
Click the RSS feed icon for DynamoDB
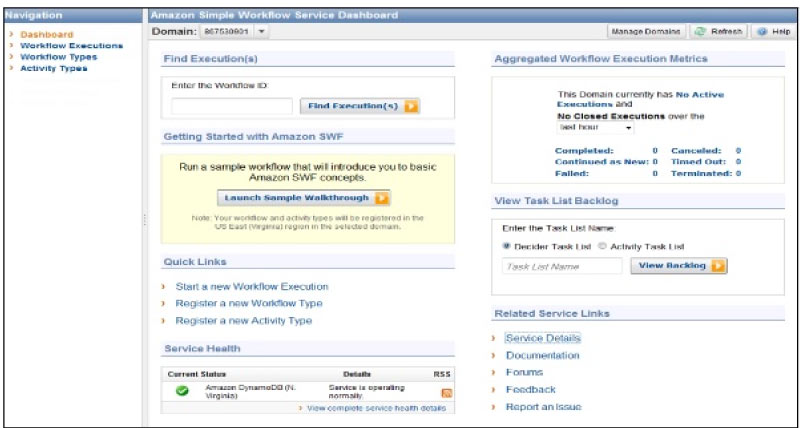[x=446, y=393]
